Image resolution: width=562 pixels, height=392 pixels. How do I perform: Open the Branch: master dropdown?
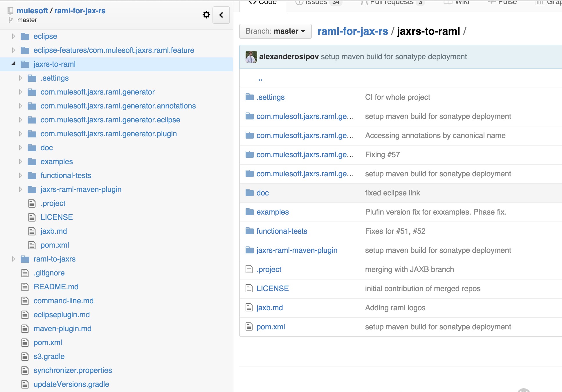pyautogui.click(x=275, y=31)
